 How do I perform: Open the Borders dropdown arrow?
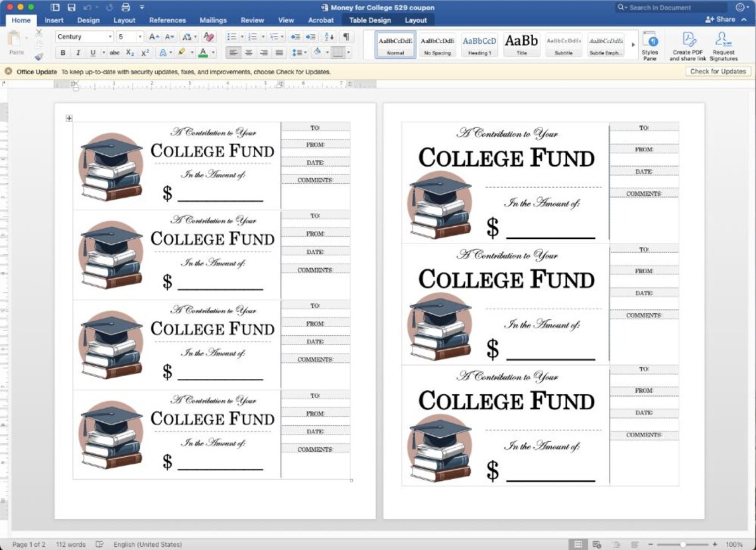[348, 52]
